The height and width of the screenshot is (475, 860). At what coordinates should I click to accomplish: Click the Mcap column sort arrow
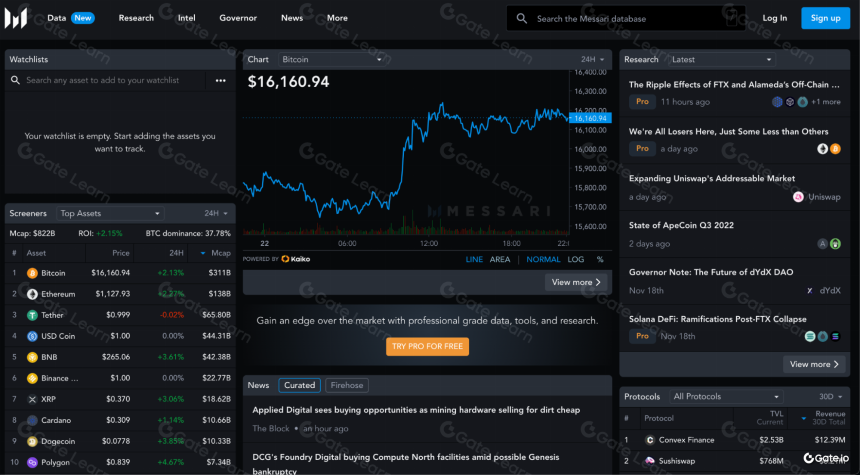pyautogui.click(x=202, y=253)
